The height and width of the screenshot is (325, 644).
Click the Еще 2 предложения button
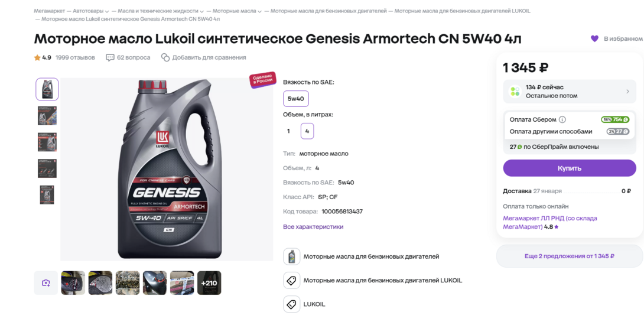[x=569, y=256]
